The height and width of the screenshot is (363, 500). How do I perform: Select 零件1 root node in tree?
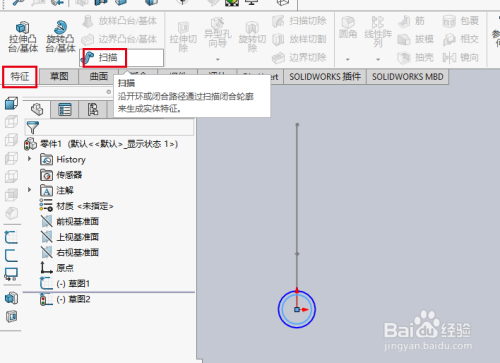click(x=101, y=144)
